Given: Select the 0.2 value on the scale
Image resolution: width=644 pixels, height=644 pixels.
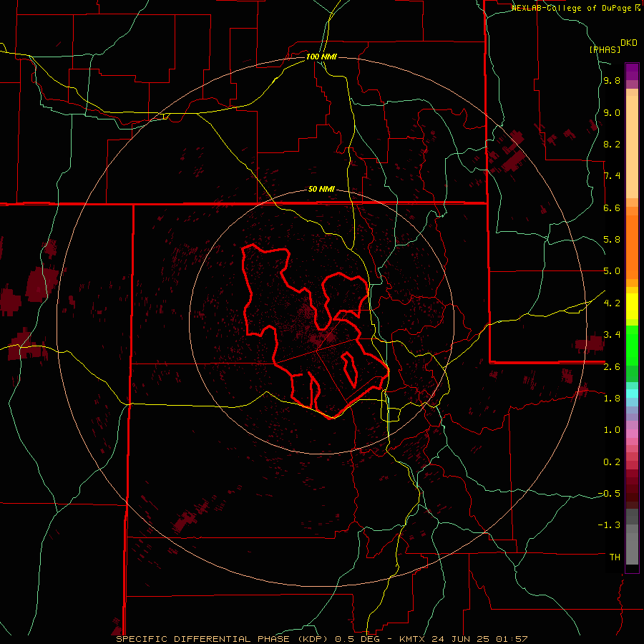Looking at the screenshot, I should 612,462.
